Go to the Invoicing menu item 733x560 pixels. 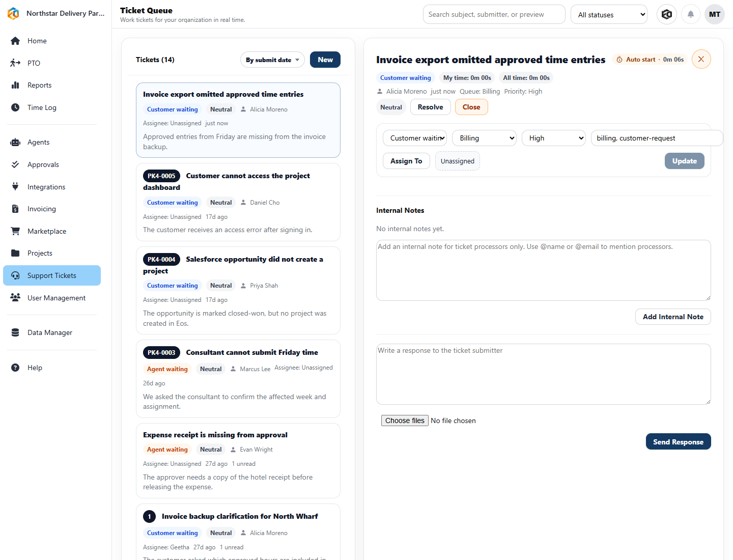tap(52, 209)
